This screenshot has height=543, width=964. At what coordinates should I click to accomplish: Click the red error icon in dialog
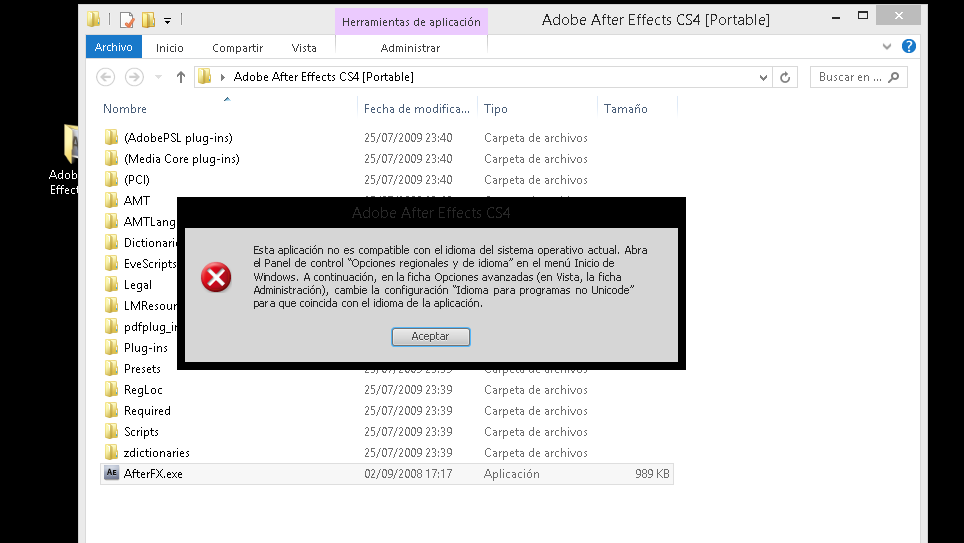[216, 277]
